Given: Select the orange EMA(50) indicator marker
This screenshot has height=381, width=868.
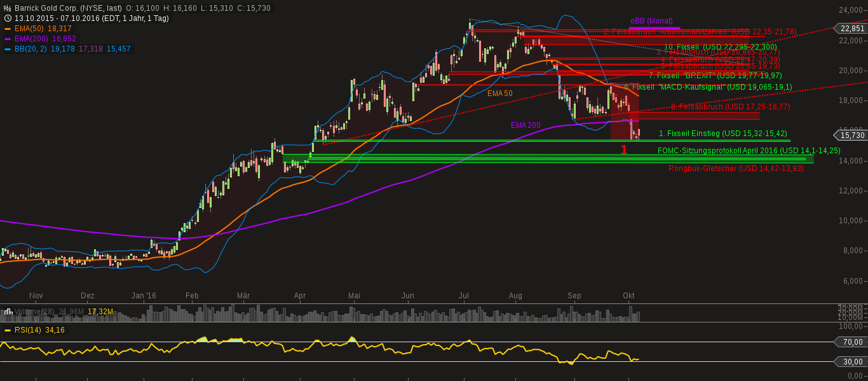Looking at the screenshot, I should [8, 29].
